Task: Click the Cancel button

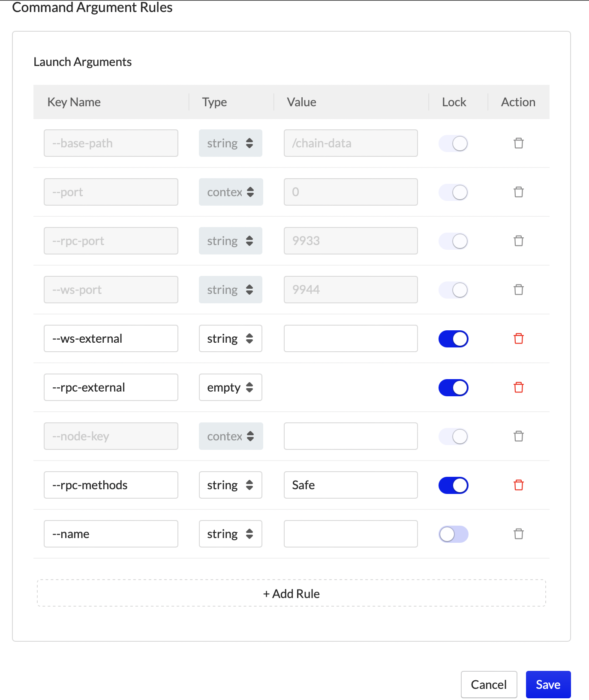Action: click(x=489, y=685)
